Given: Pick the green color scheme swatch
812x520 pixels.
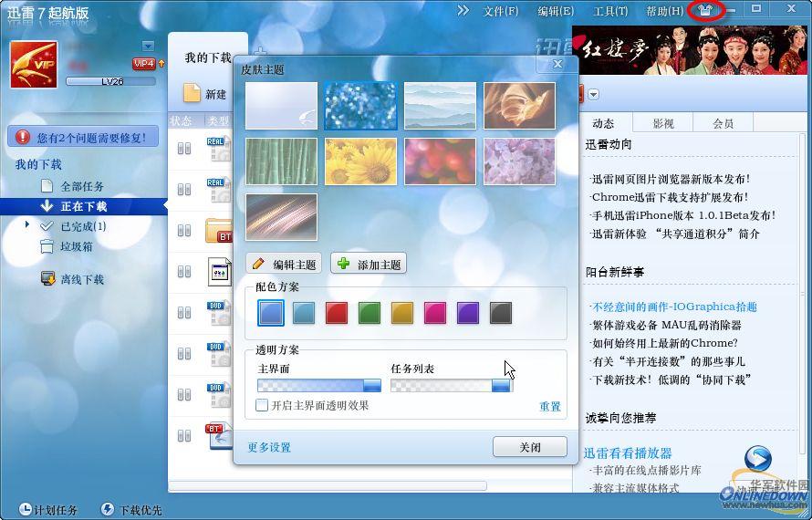Looking at the screenshot, I should 370,313.
